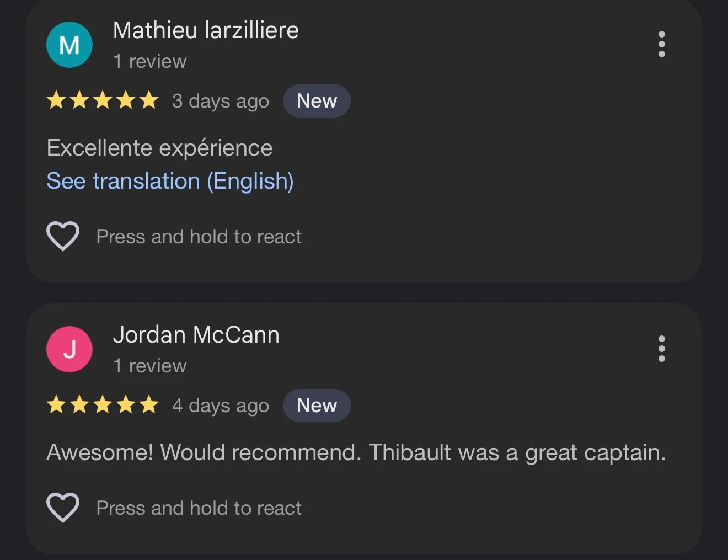Image resolution: width=728 pixels, height=560 pixels.
Task: Click the "3 days ago" timestamp
Action: pos(221,101)
